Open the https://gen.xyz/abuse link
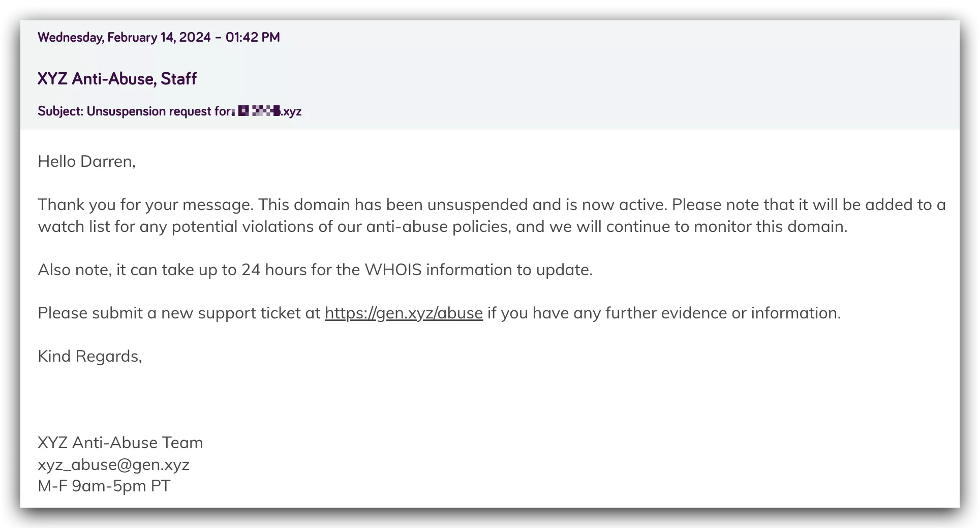 point(404,313)
